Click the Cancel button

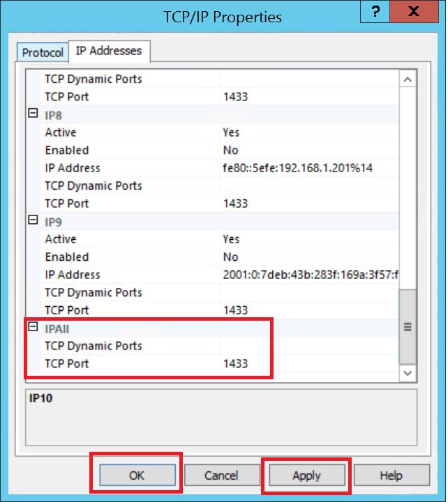pos(222,476)
